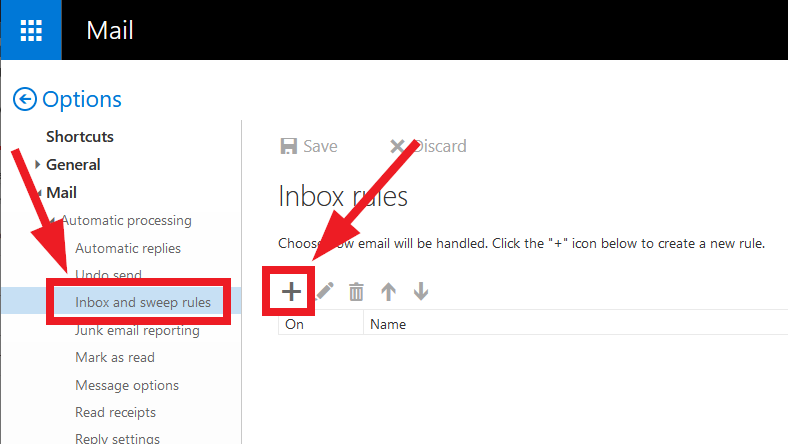Open the app launcher grid
Screen dimensions: 788x444
click(31, 30)
